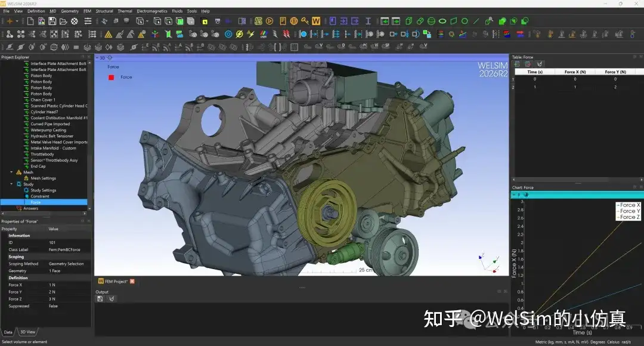Open the Geometry menu
The image size is (644, 346).
point(70,11)
